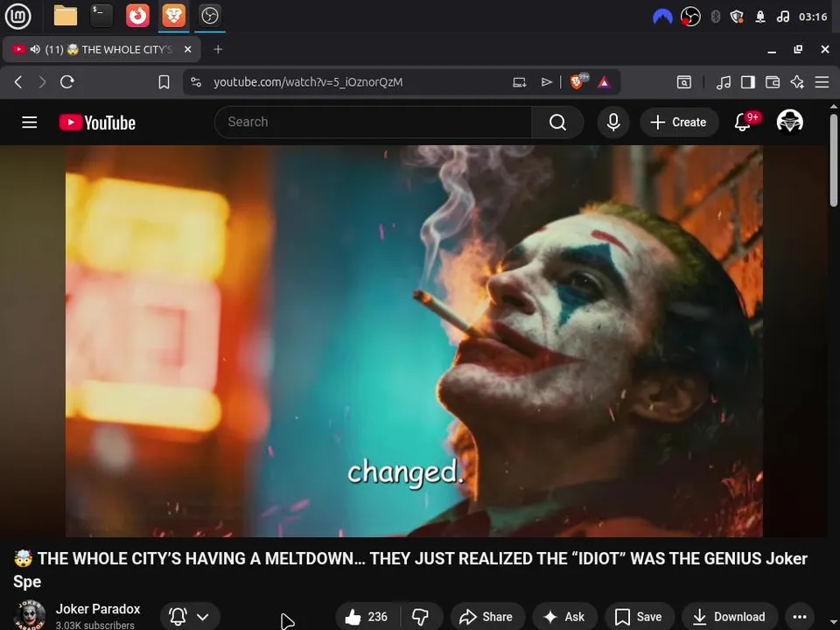This screenshot has width=840, height=630.
Task: Open the Brave main hamburger menu
Action: tap(822, 82)
